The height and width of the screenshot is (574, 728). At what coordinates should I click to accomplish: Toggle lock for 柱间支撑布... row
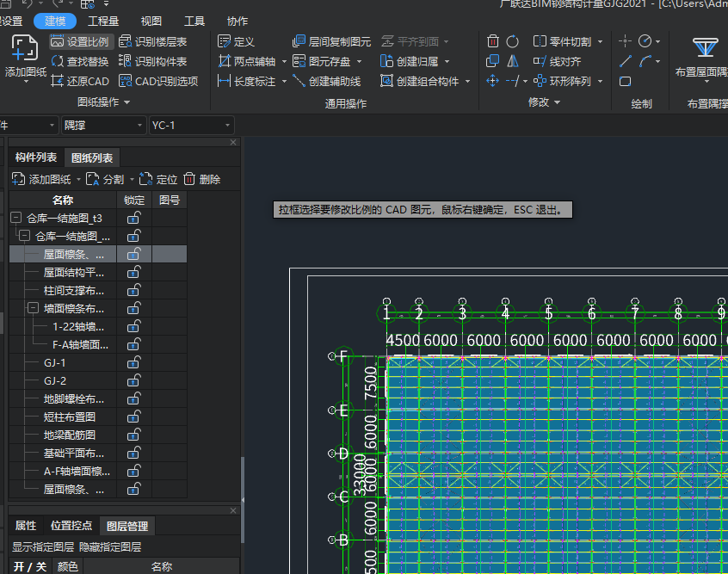tap(133, 290)
